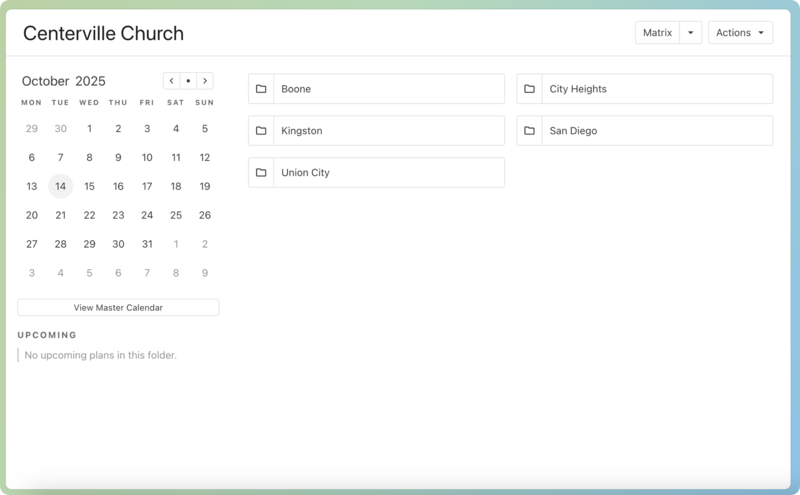
Task: Jump to today using the dot button
Action: [x=188, y=81]
